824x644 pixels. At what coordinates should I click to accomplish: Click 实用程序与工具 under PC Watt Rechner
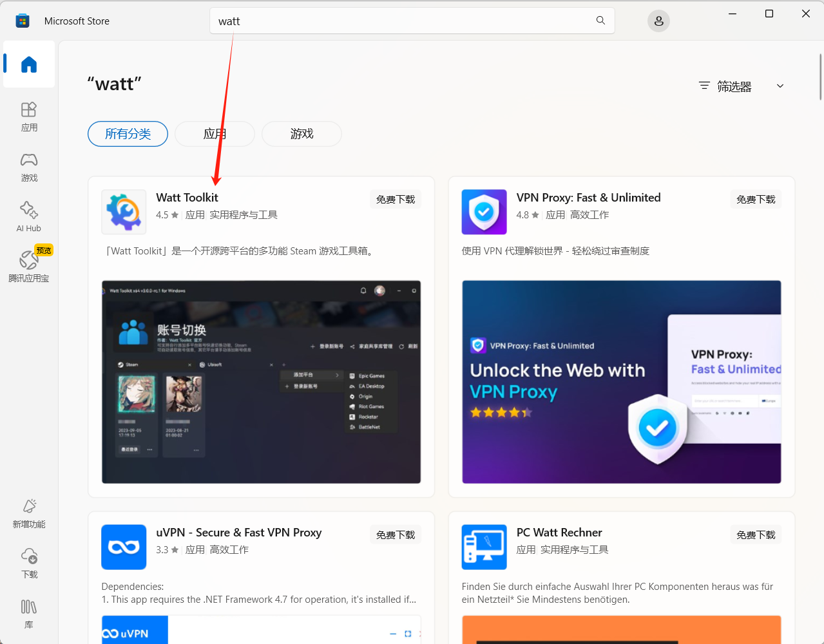pyautogui.click(x=574, y=550)
